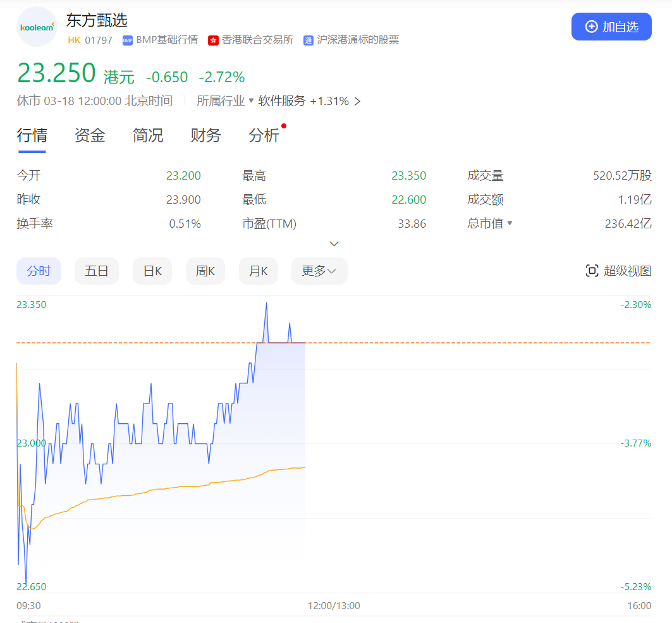Click the 总市值 value 236.42亿
The image size is (672, 623).
pos(628,224)
